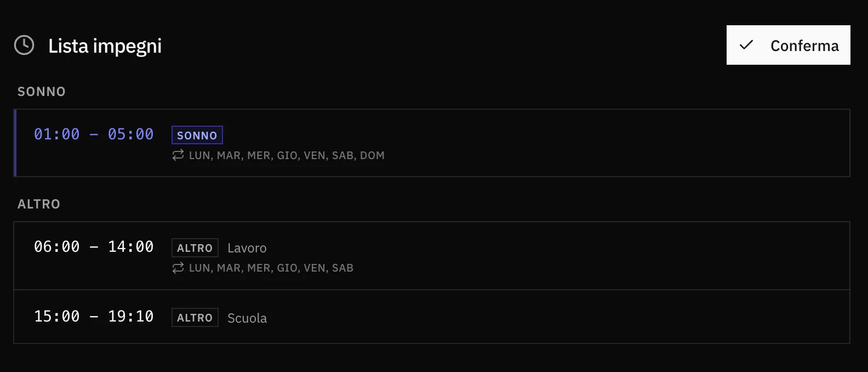Click the 15:00 start time for Scuola
Image resolution: width=868 pixels, height=372 pixels.
coord(57,317)
